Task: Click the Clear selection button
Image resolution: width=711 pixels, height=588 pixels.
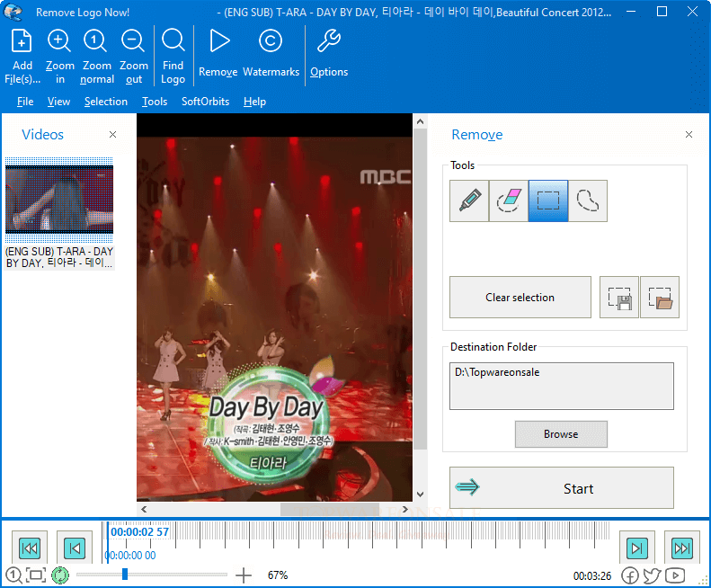Action: pyautogui.click(x=520, y=298)
